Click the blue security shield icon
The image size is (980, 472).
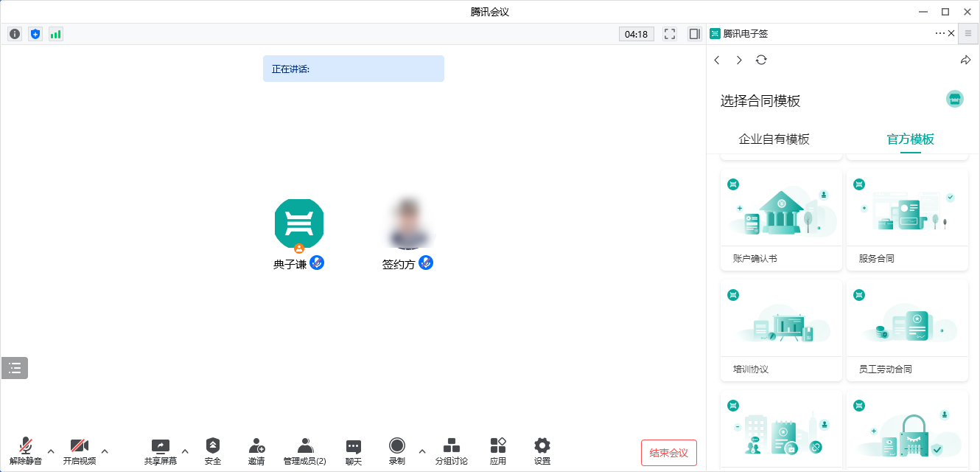35,34
